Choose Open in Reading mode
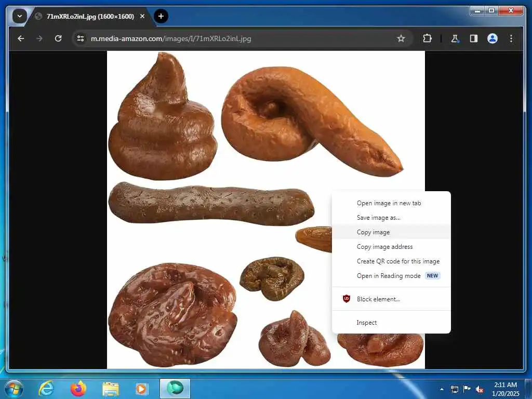Viewport: 532px width, 399px height. pos(391,276)
